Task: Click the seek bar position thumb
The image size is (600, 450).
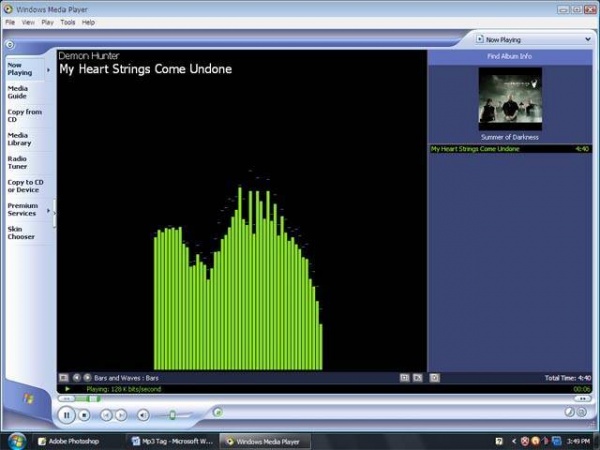Action: (x=93, y=399)
